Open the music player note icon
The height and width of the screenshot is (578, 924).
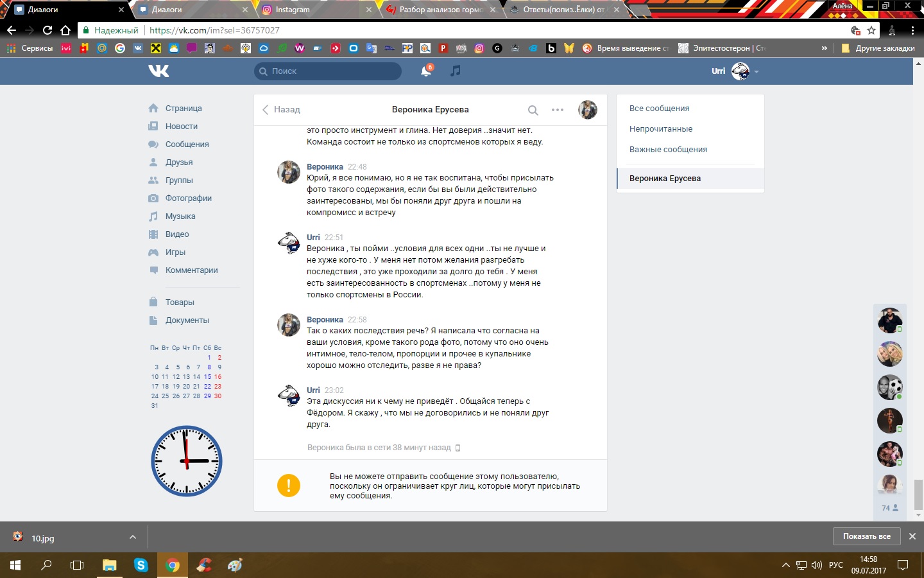[x=456, y=71]
